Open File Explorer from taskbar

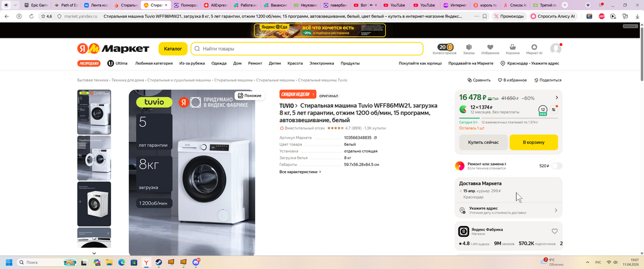109,262
